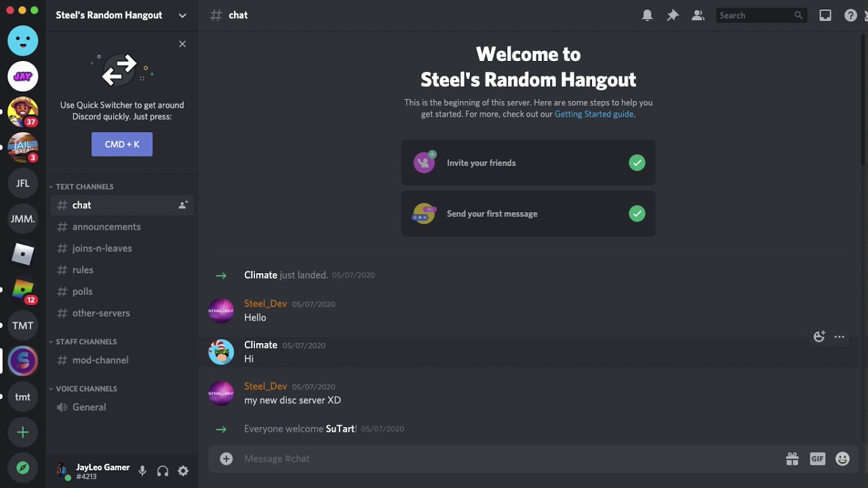
Task: Open the Getting Started guide link
Action: coord(594,115)
